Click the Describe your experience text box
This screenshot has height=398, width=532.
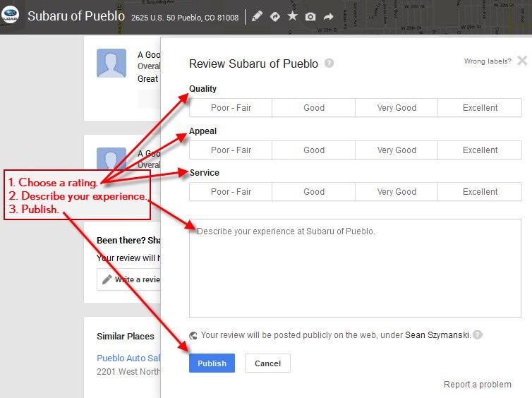[355, 268]
